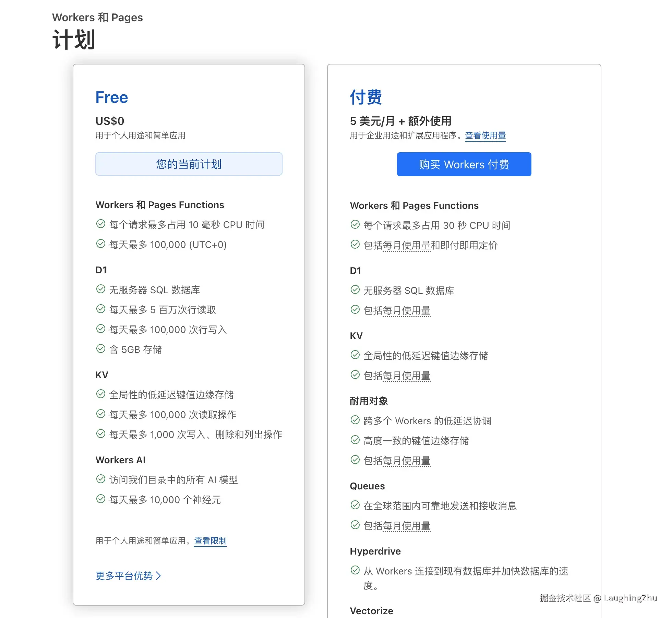The width and height of the screenshot is (672, 618).
Task: Click the Workers AI section heading
Action: (x=121, y=460)
